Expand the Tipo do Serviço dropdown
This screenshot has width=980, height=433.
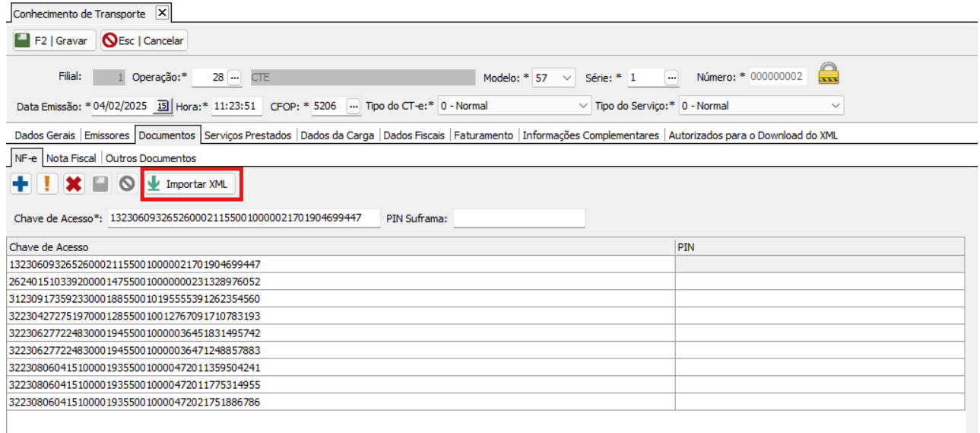coord(836,107)
